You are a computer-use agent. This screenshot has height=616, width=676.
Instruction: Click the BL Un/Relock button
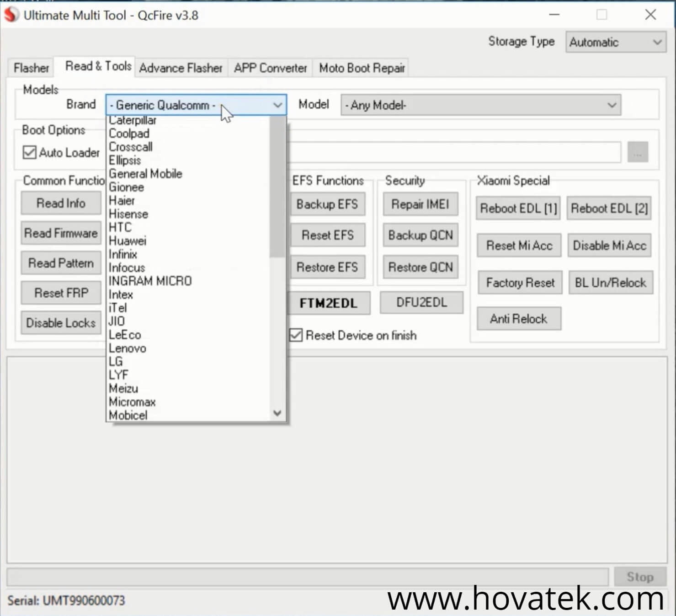tap(611, 283)
